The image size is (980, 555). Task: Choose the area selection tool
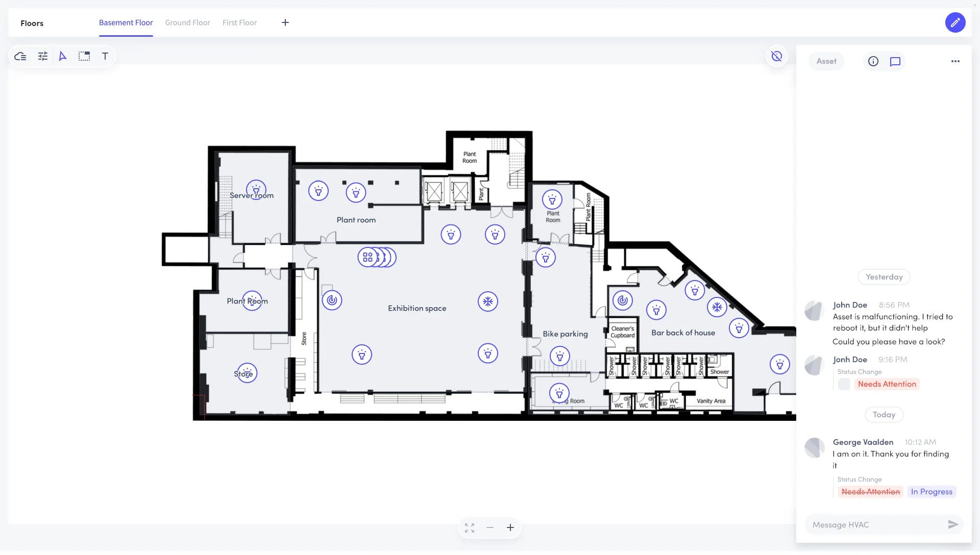84,56
